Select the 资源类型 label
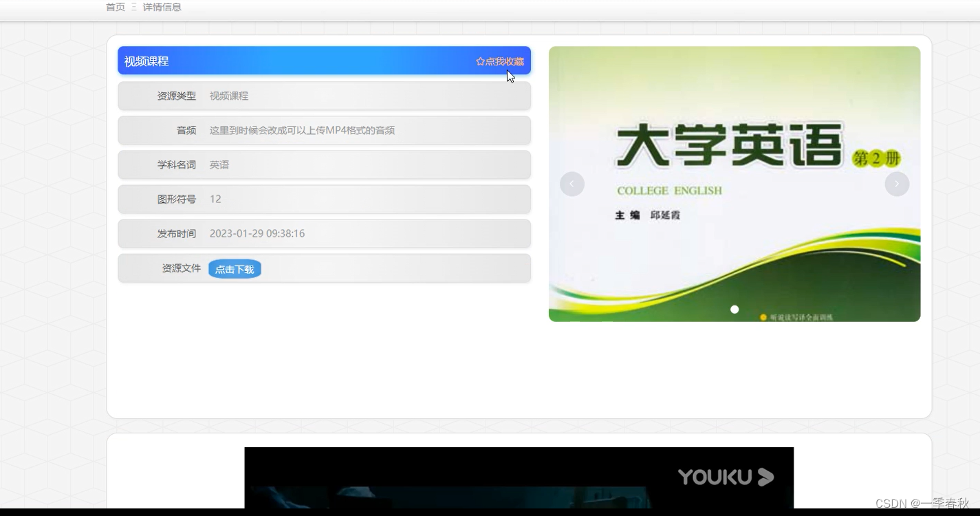The image size is (980, 516). pos(177,96)
